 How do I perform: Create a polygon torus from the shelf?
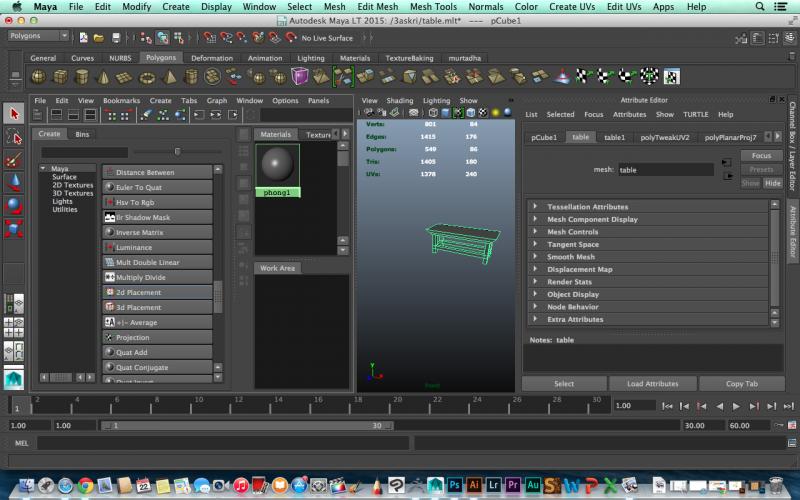pyautogui.click(x=147, y=78)
